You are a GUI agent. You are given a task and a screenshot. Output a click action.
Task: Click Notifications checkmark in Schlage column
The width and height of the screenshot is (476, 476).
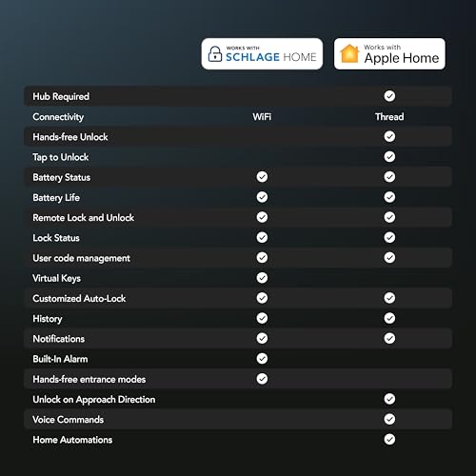click(x=262, y=338)
